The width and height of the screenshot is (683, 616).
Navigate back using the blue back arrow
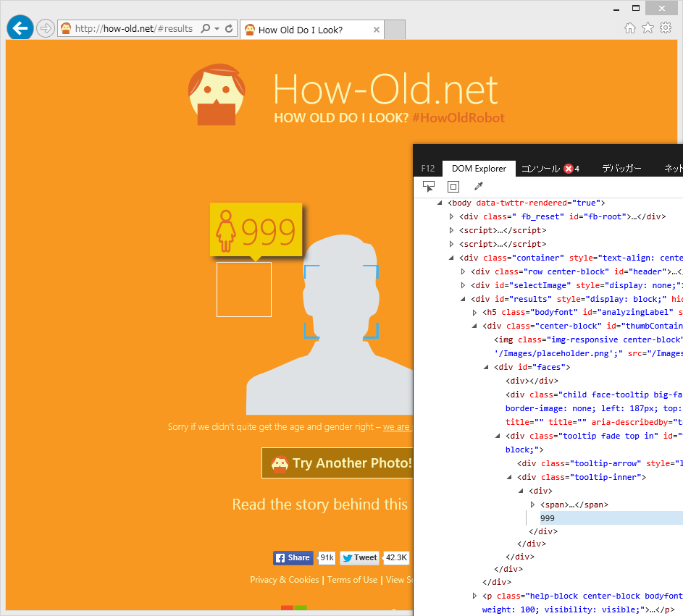coord(20,28)
